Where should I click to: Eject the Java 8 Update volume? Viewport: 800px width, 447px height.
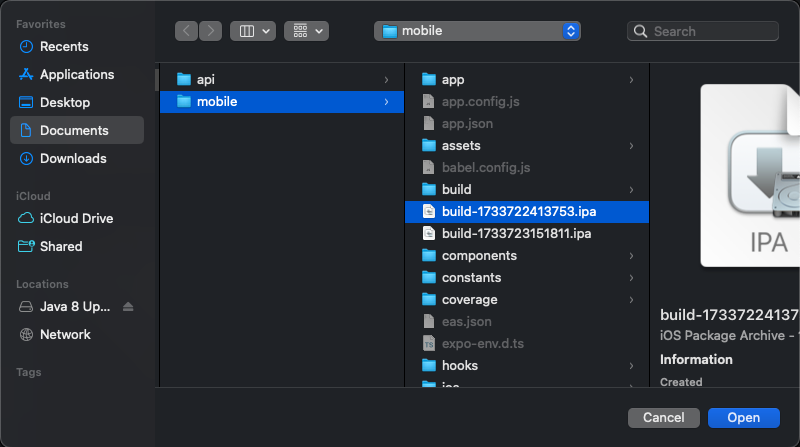point(128,307)
